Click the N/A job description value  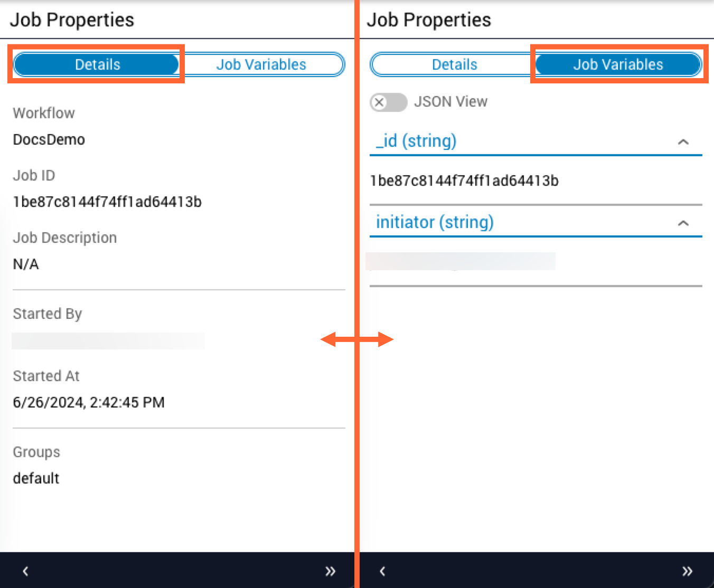tap(26, 264)
